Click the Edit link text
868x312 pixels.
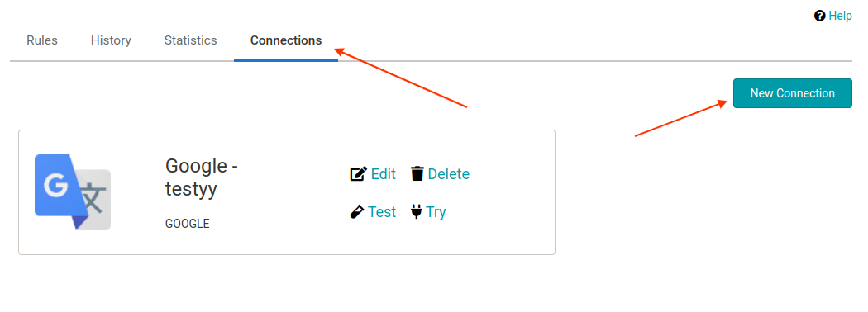383,174
